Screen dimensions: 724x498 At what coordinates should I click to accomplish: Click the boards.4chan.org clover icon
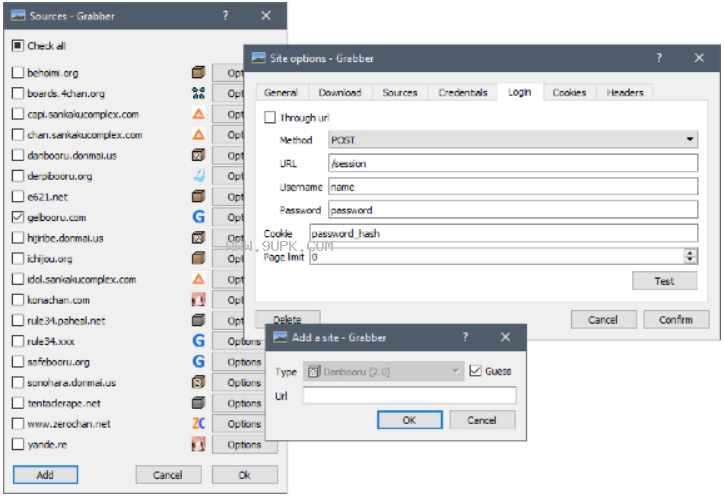198,93
